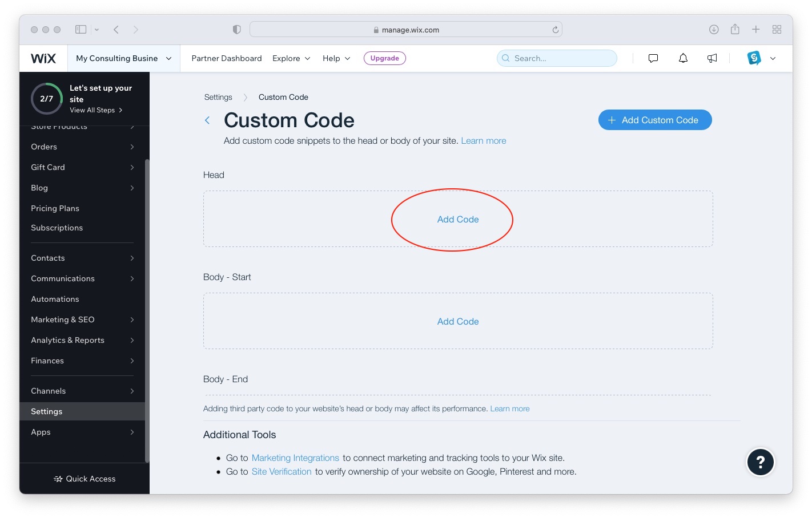Click the user account avatar

754,58
